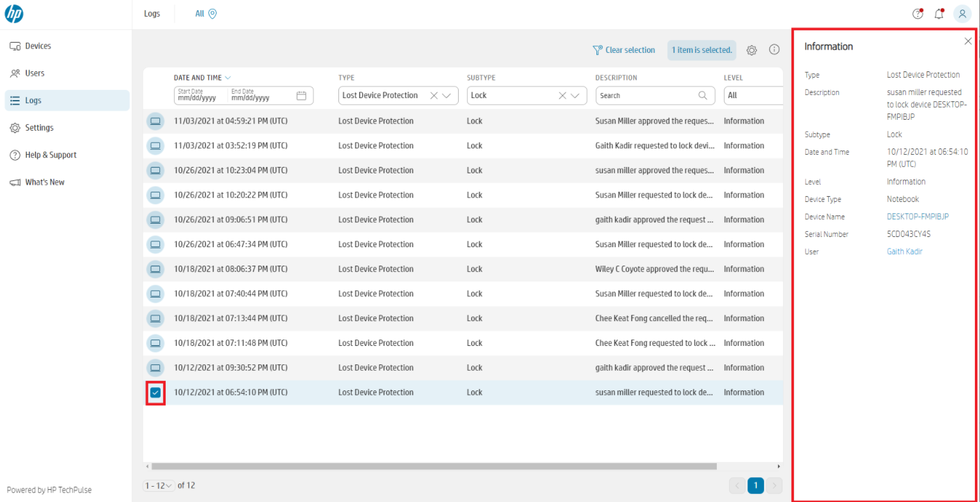
Task: Check the 11/03/2021 04:59 PM log entry checkbox
Action: 155,121
